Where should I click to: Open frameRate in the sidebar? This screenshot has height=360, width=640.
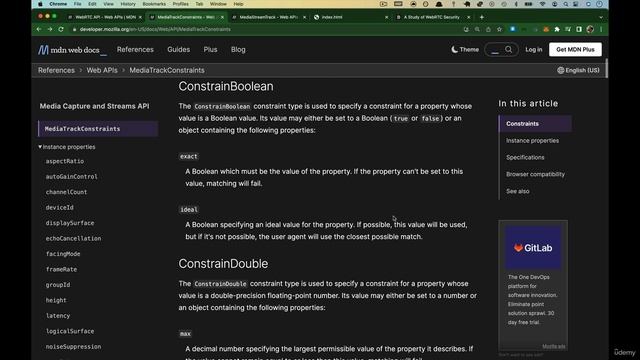click(61, 269)
